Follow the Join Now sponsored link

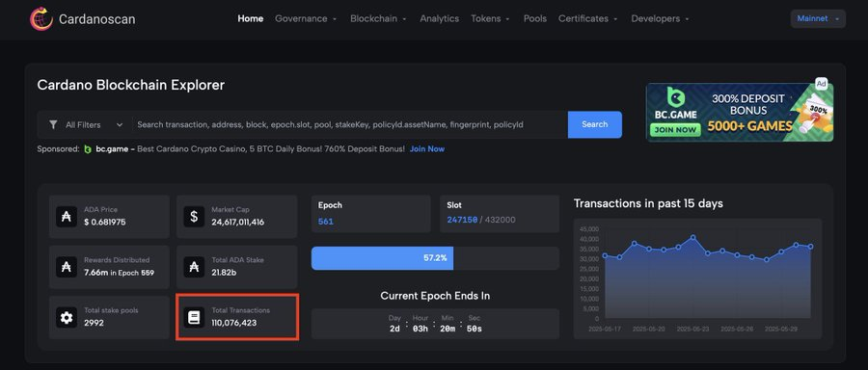[427, 149]
